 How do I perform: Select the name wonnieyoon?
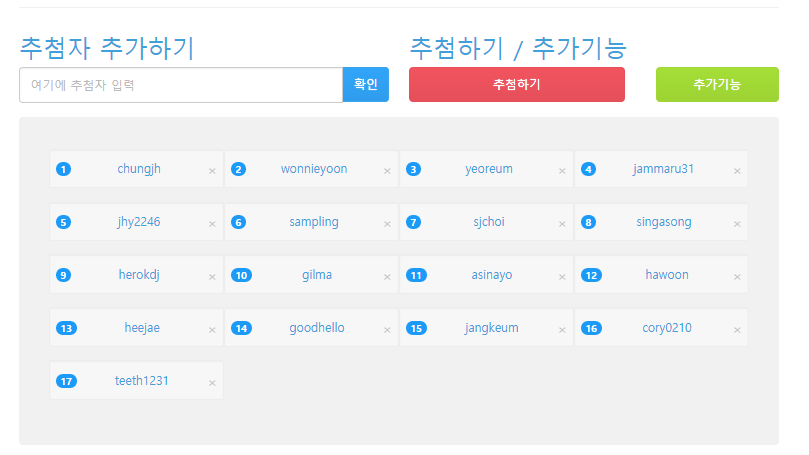314,169
